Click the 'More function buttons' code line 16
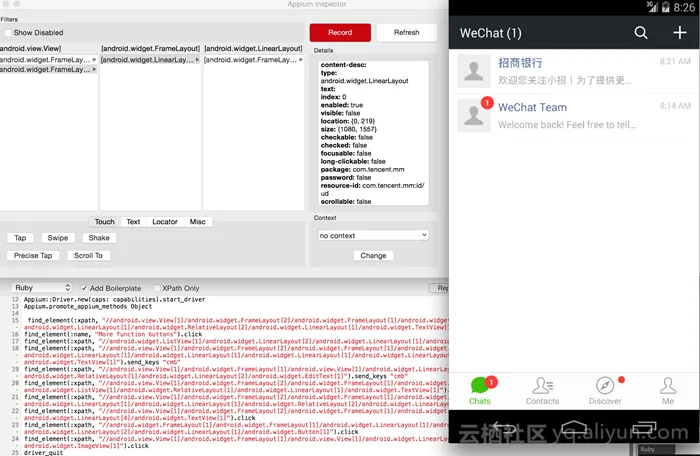This screenshot has height=456, width=700. tap(113, 334)
